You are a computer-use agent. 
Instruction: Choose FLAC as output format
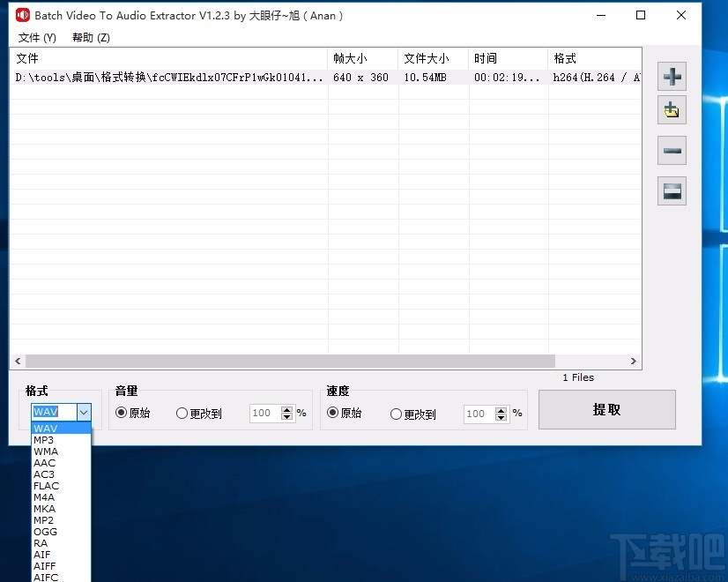pos(46,485)
